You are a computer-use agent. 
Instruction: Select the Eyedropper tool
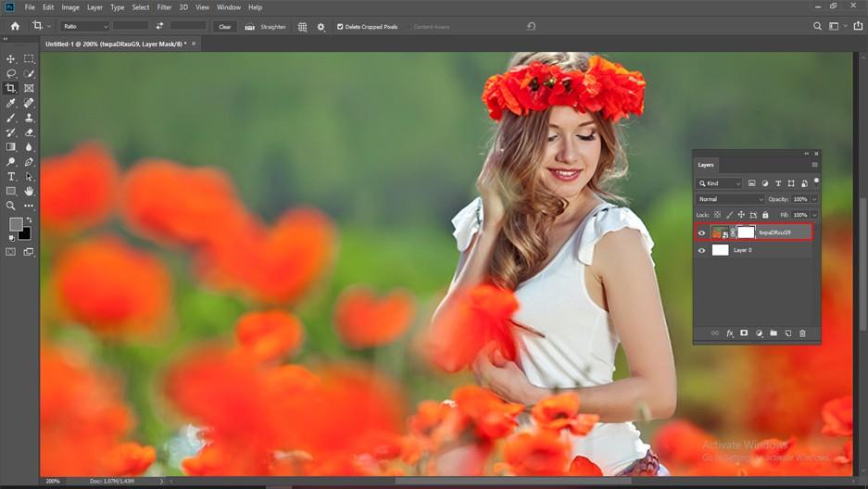tap(10, 103)
